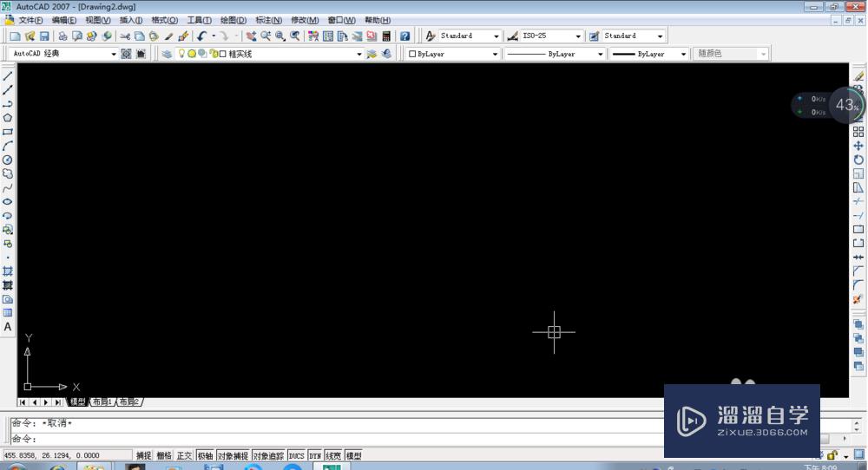Screen dimensions: 868x470
Task: Jump to the last layout tab arrow
Action: 58,402
